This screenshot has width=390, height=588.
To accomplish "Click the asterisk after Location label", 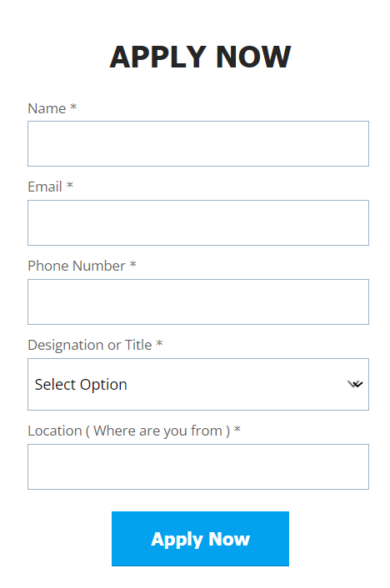I will click(237, 430).
